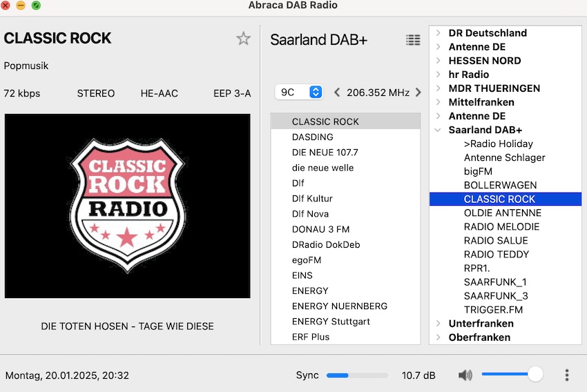Choose egoFM service
Image resolution: width=587 pixels, height=392 pixels.
pos(345,259)
